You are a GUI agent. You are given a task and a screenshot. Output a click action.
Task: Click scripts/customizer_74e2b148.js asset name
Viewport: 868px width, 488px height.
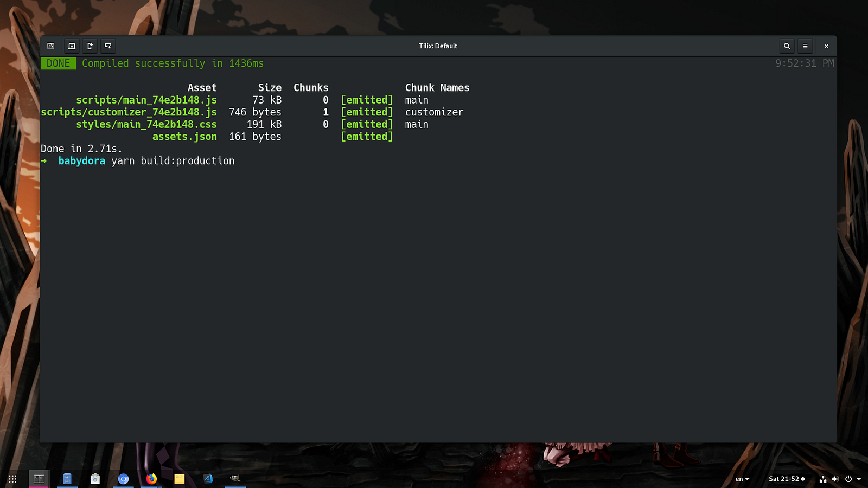pos(129,112)
